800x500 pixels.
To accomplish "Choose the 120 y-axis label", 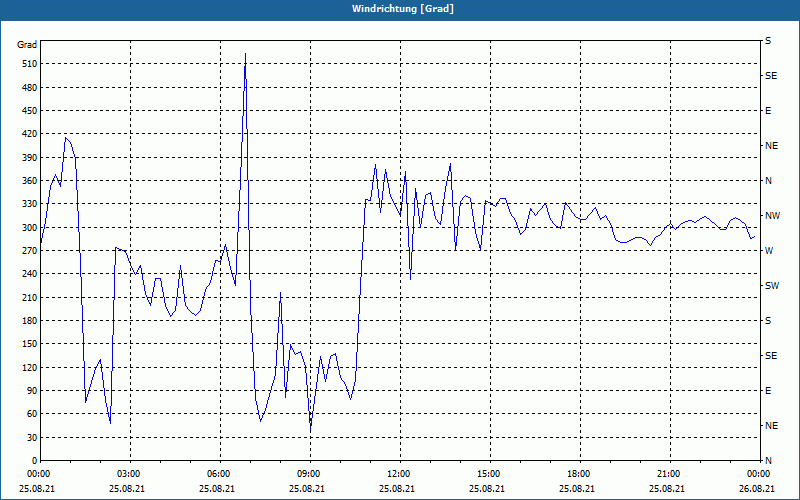I will (30, 367).
